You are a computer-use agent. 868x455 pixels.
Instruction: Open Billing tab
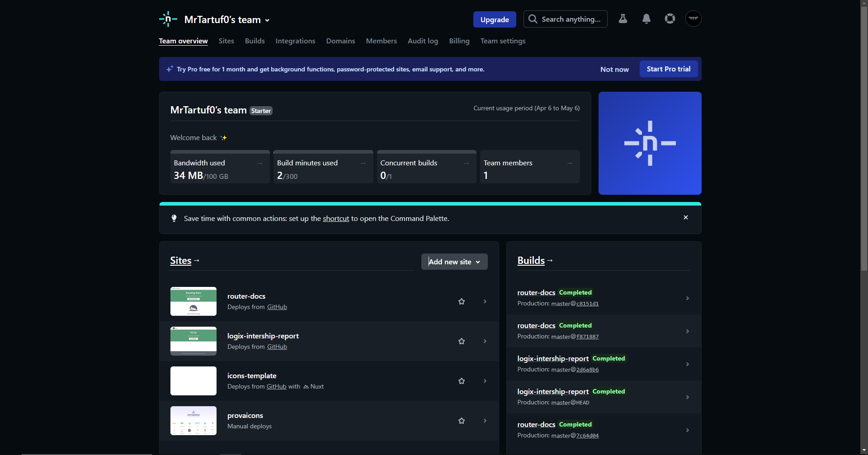click(459, 41)
